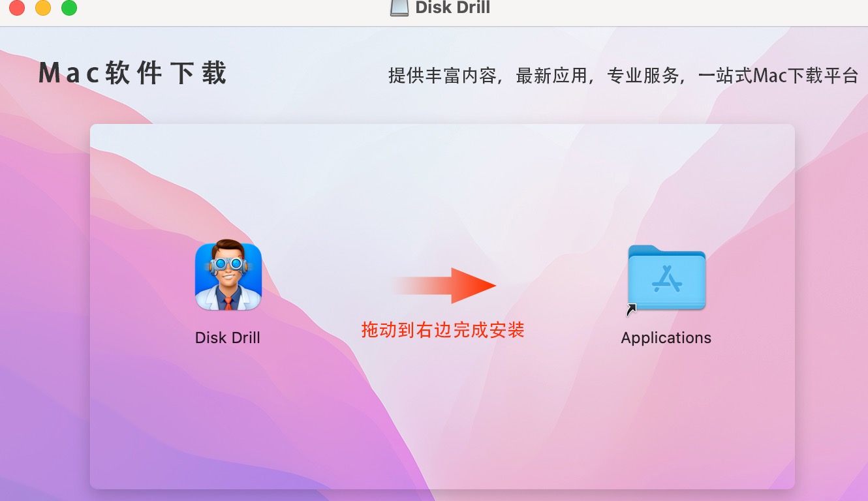The height and width of the screenshot is (501, 868).
Task: Click the disk icon in title bar
Action: pyautogui.click(x=399, y=7)
